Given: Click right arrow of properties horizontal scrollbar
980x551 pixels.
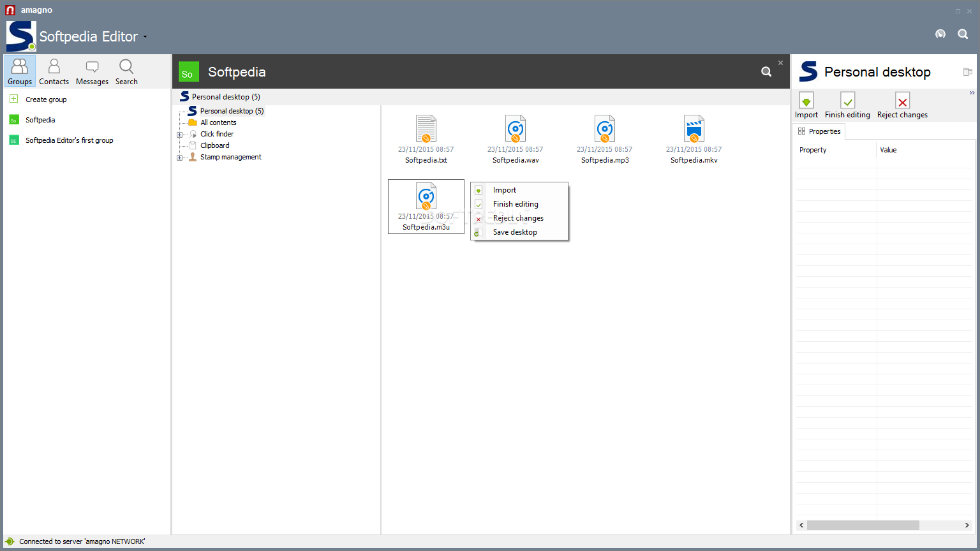Looking at the screenshot, I should point(967,525).
